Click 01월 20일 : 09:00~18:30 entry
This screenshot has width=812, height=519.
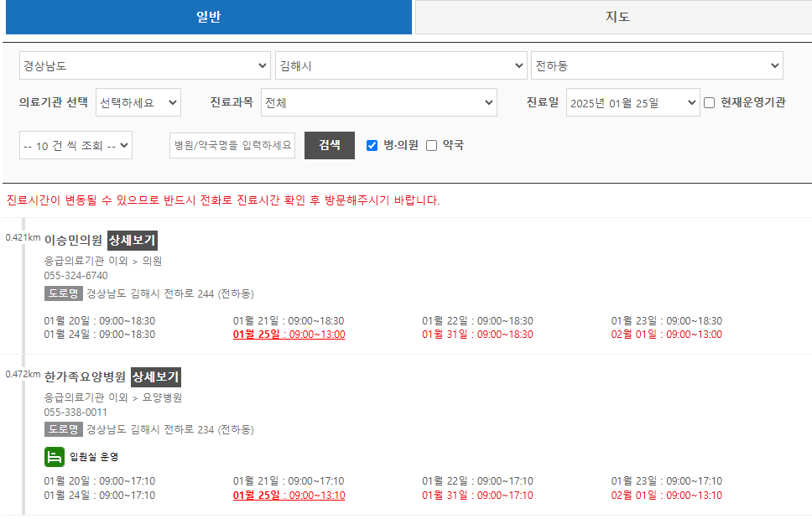pos(100,321)
